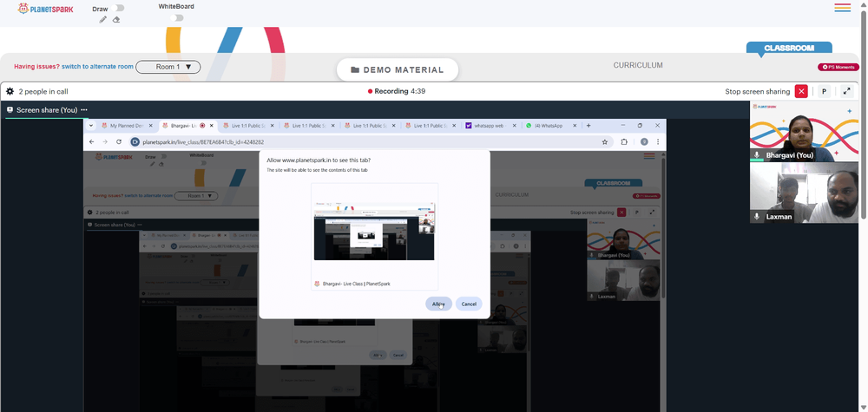Click the nested CLASSROOM tab in shared screen
The width and height of the screenshot is (868, 412).
coord(614,183)
